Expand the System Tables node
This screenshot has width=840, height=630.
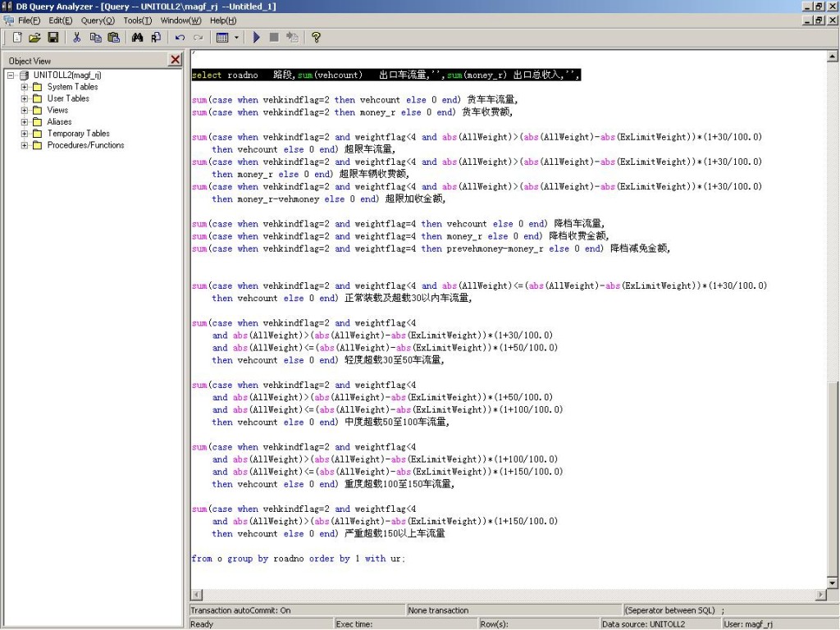point(25,87)
